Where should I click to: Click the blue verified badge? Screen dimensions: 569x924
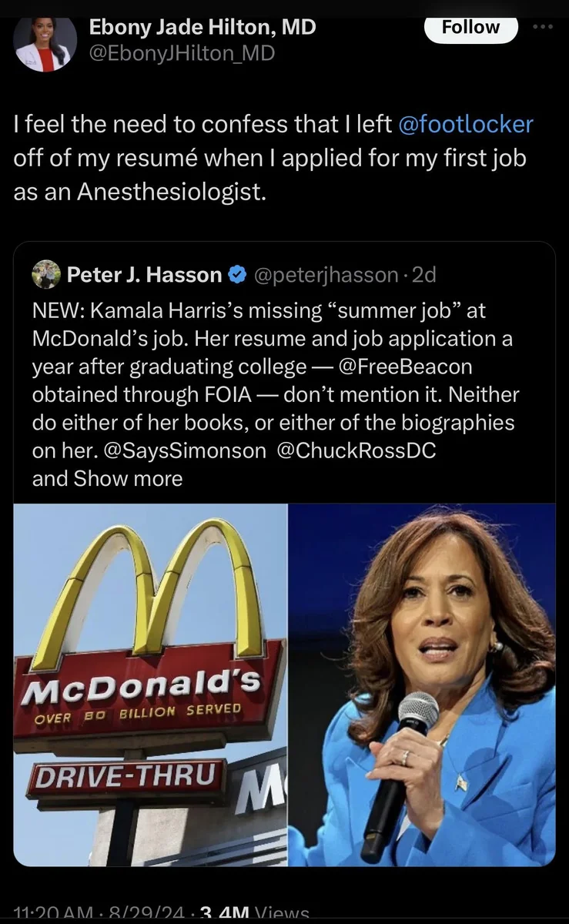tap(239, 274)
